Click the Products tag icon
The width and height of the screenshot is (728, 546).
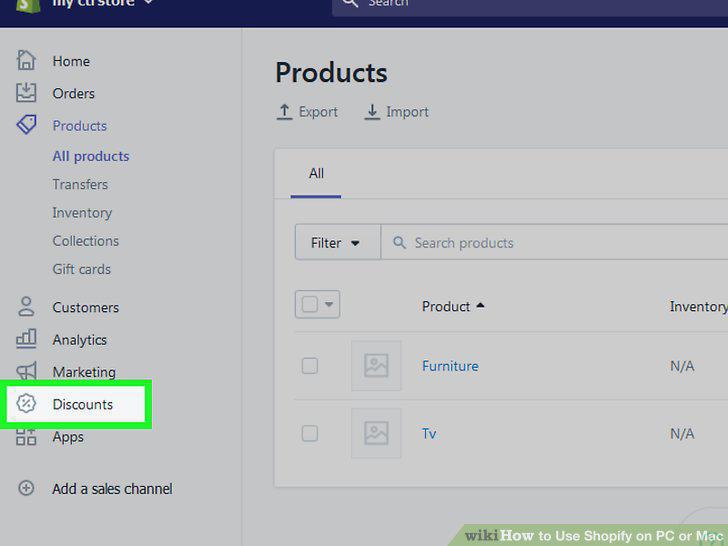(26, 125)
